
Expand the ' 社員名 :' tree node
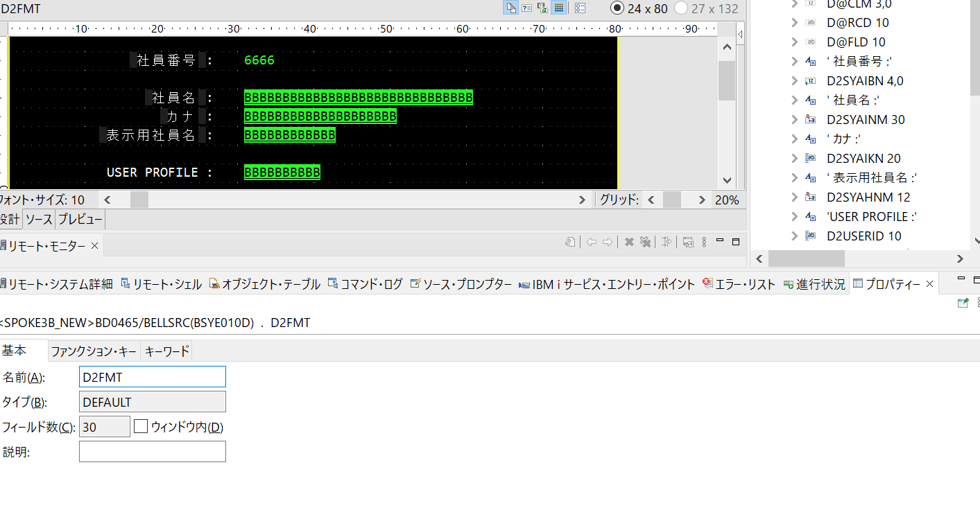pos(795,100)
